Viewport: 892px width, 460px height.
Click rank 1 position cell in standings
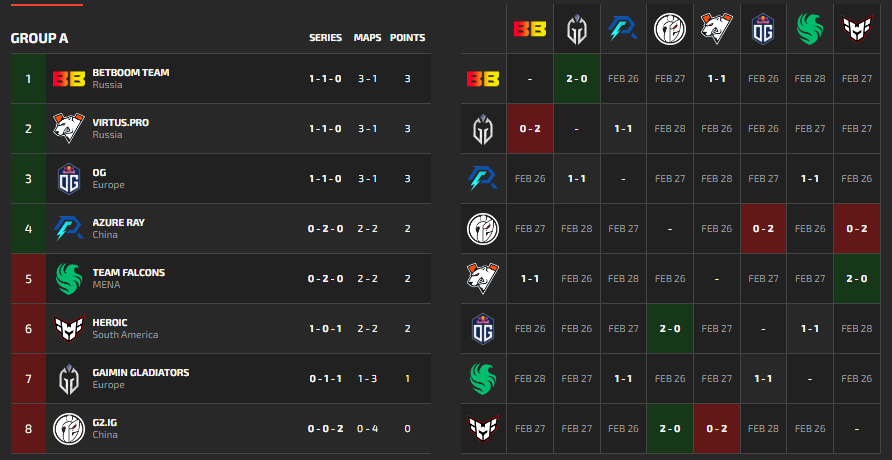point(29,78)
